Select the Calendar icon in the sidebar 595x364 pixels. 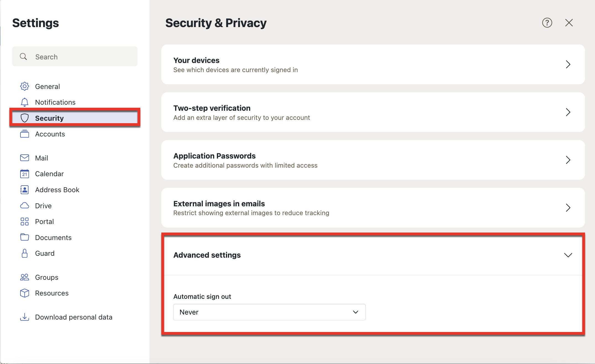tap(25, 174)
